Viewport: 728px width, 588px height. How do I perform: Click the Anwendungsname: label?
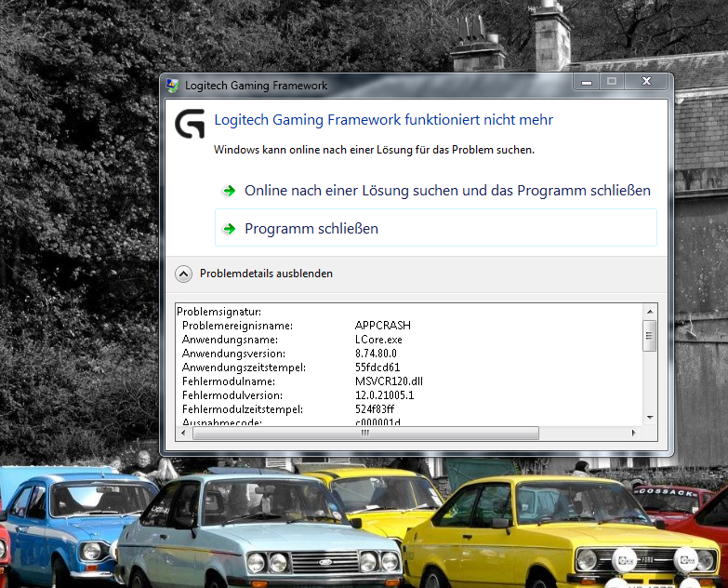tap(230, 340)
